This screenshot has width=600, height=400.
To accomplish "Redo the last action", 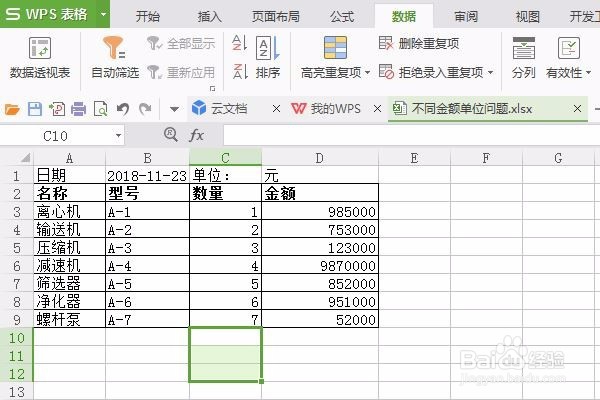I will [x=145, y=109].
